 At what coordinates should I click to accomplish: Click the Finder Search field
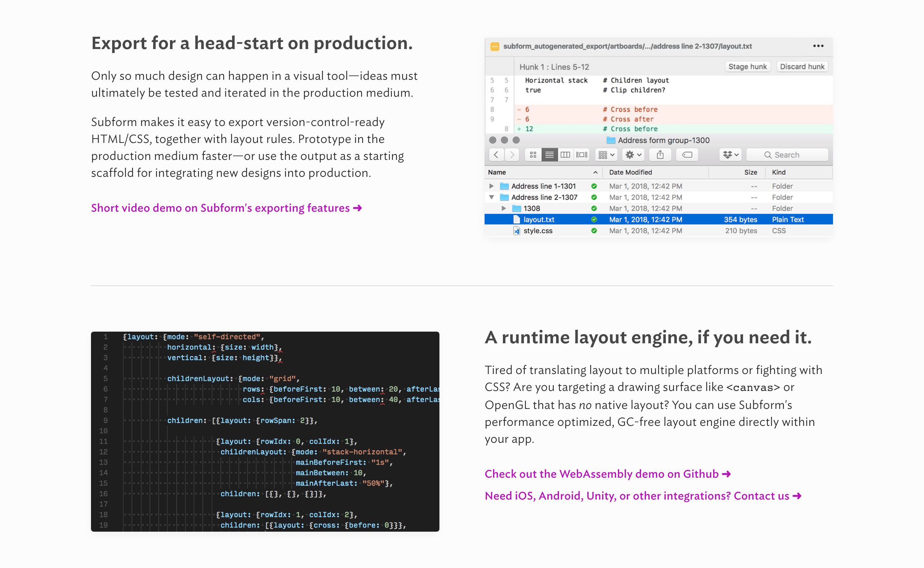[x=787, y=155]
